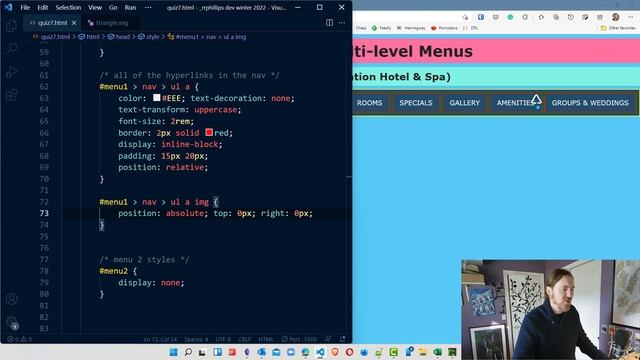Screen dimensions: 640x360
Task: Open the Brave browser from taskbar
Action: click(x=335, y=352)
